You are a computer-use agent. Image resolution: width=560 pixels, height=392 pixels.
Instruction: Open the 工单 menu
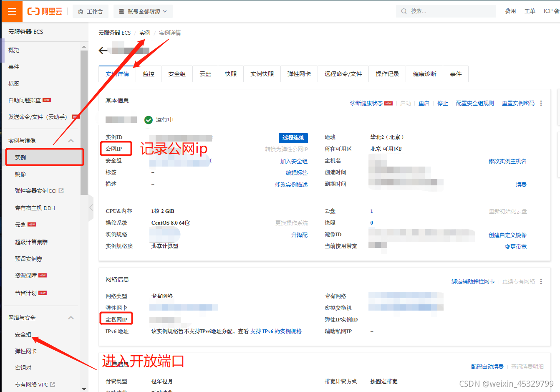tap(530, 11)
